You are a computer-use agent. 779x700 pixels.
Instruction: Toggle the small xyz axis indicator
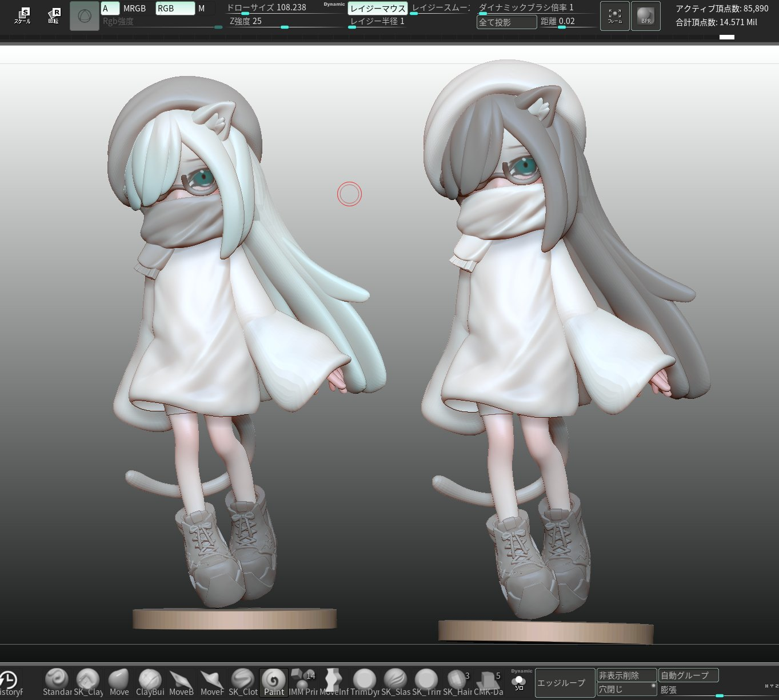[x=772, y=686]
